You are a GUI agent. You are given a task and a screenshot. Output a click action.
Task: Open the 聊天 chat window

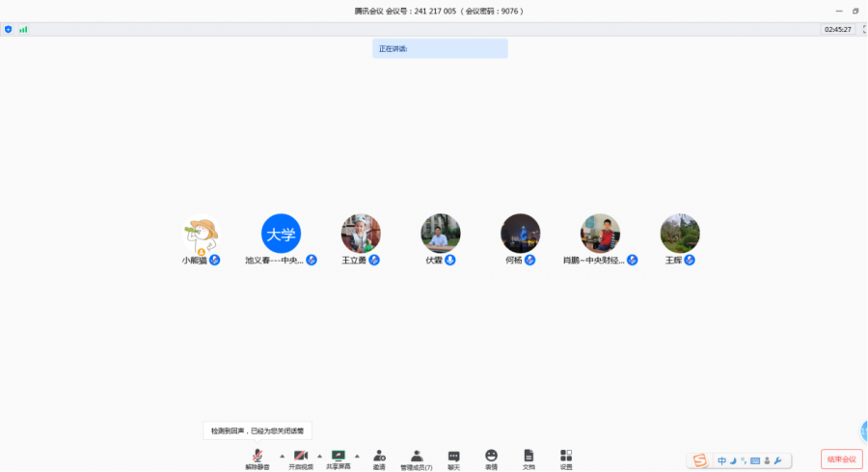pyautogui.click(x=453, y=458)
